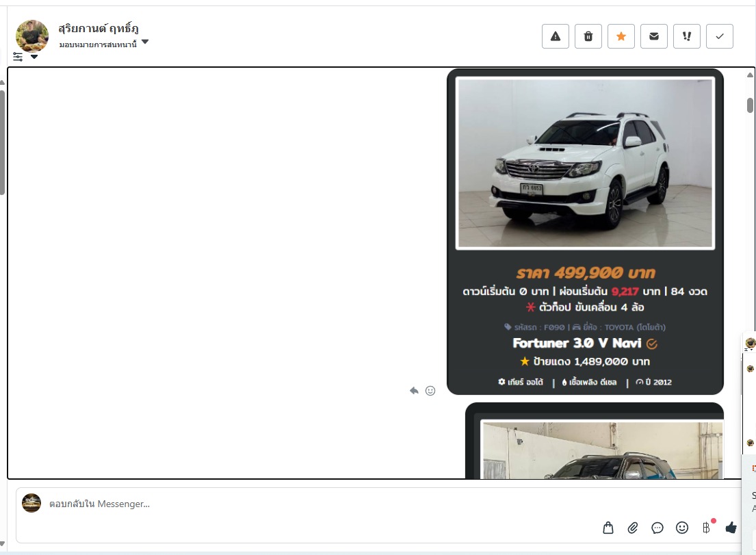
Task: Click the page avatar beside reply box
Action: pyautogui.click(x=31, y=503)
